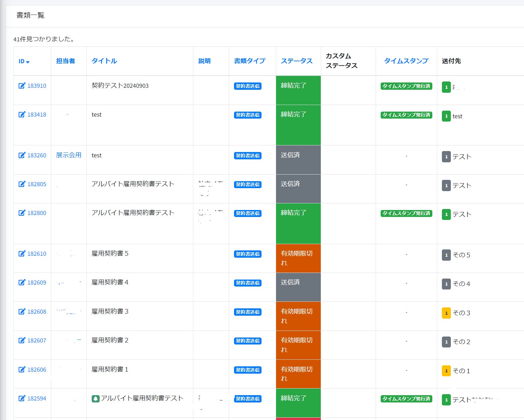Open document ID link 183910
The height and width of the screenshot is (420, 524).
[37, 86]
